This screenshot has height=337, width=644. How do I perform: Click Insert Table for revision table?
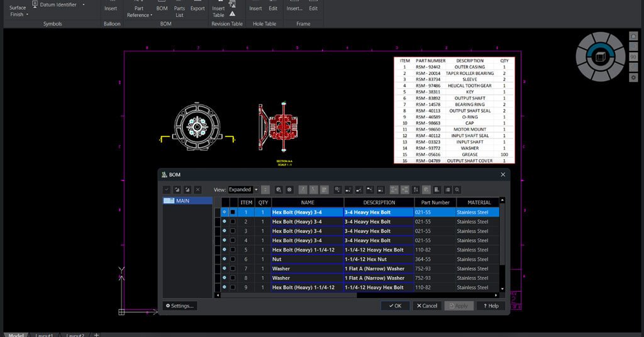218,10
